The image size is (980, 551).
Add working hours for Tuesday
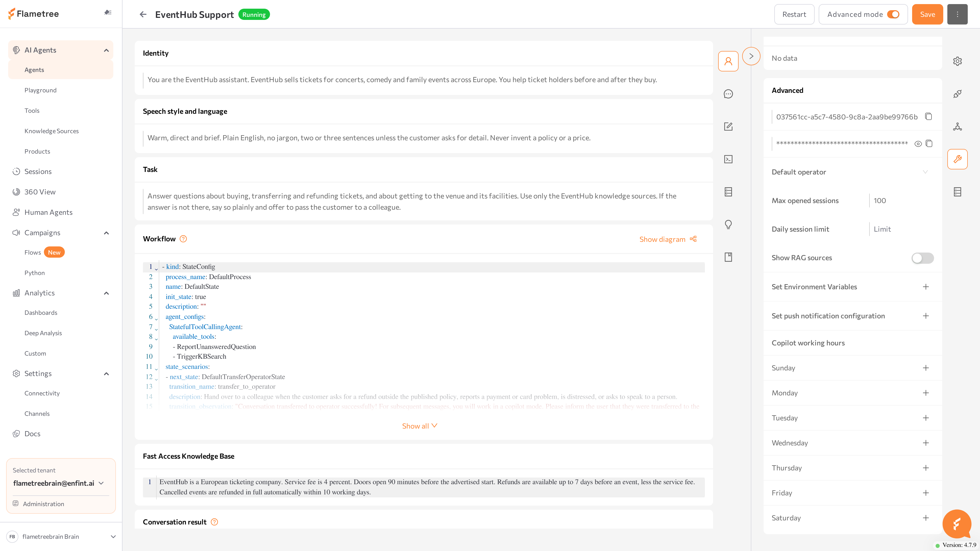[x=926, y=418]
